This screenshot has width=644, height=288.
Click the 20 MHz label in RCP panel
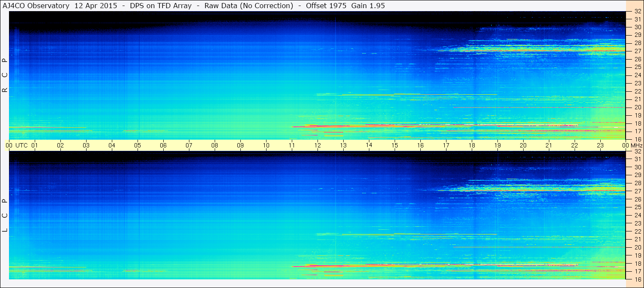tap(637, 107)
